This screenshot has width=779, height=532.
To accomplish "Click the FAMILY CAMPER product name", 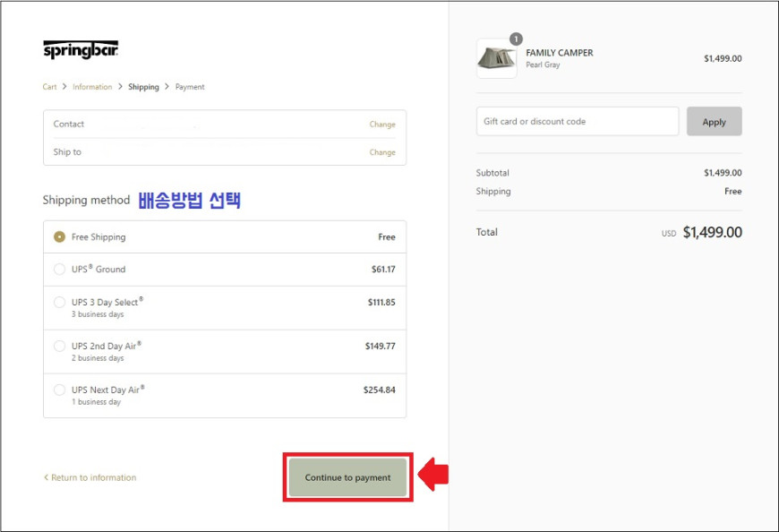I will point(560,53).
